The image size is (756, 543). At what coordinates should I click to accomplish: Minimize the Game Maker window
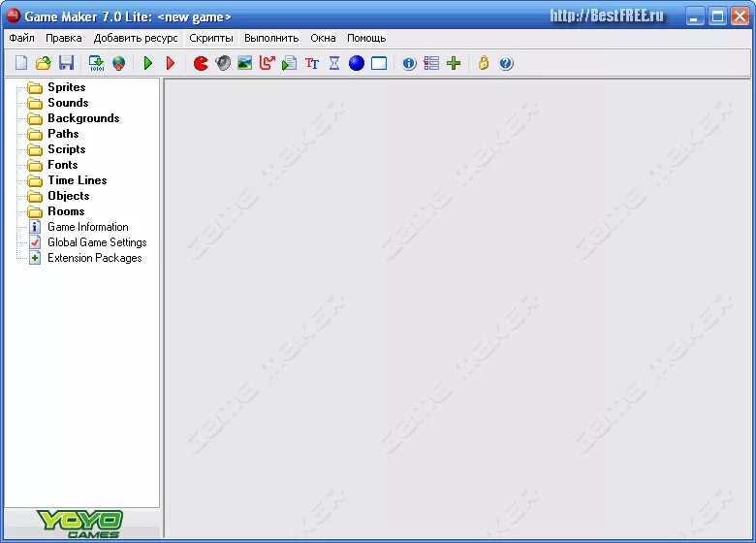point(694,16)
